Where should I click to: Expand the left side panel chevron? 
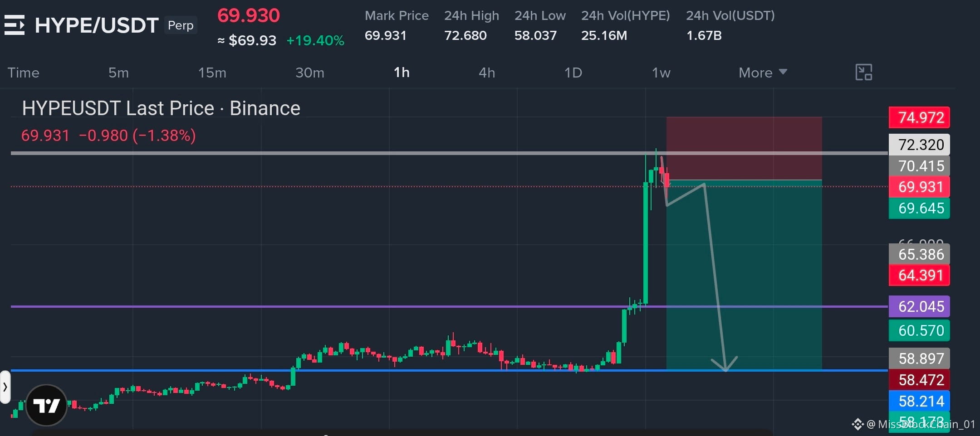click(x=5, y=387)
